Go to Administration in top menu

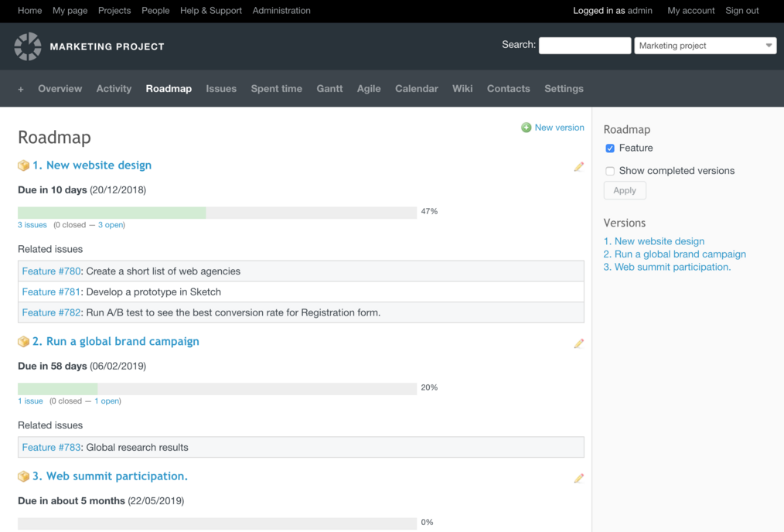point(281,11)
